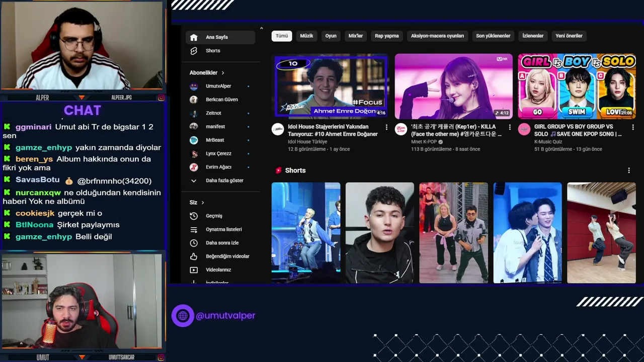This screenshot has width=644, height=362.
Task: Open the Short with dancers by red wall
Action: (x=602, y=232)
